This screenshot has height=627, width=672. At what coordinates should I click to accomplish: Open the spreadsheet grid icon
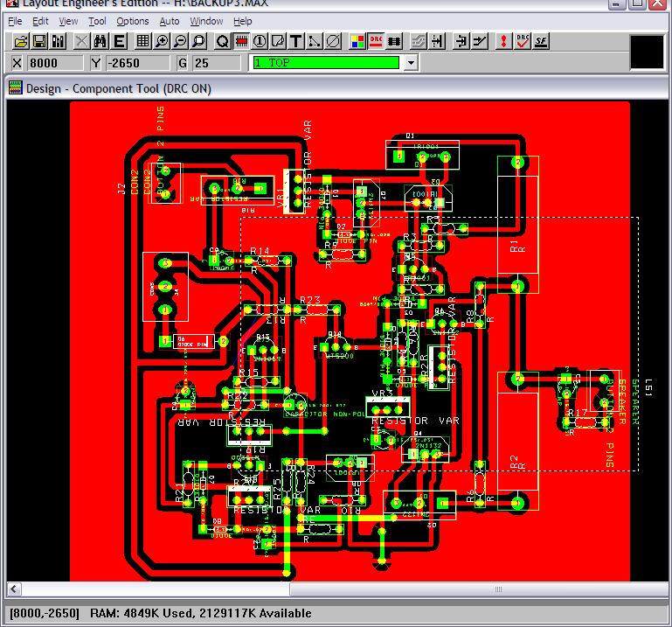coord(142,41)
